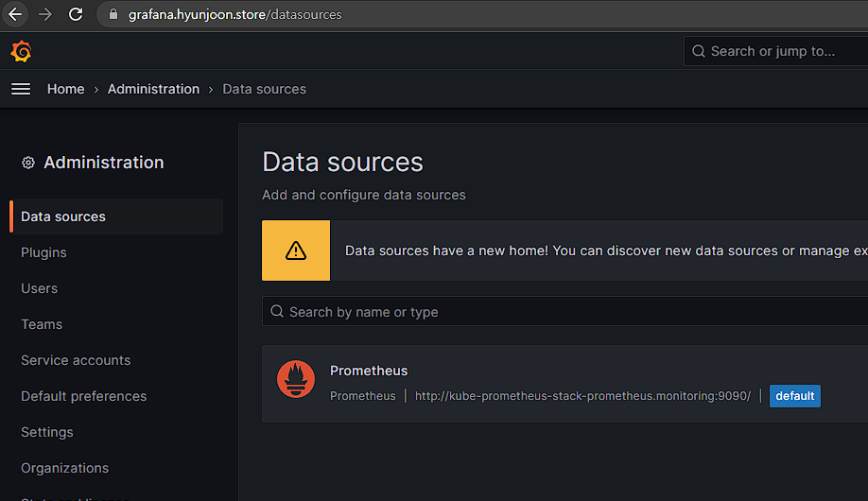Click the Data sources breadcrumb
The image size is (868, 501).
click(x=264, y=89)
